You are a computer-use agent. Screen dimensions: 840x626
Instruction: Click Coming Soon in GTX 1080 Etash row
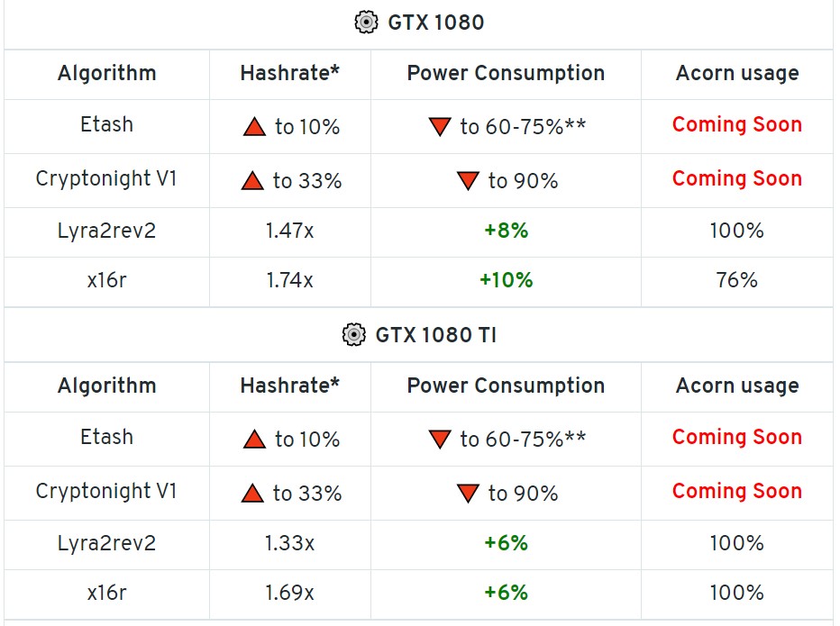tap(736, 125)
